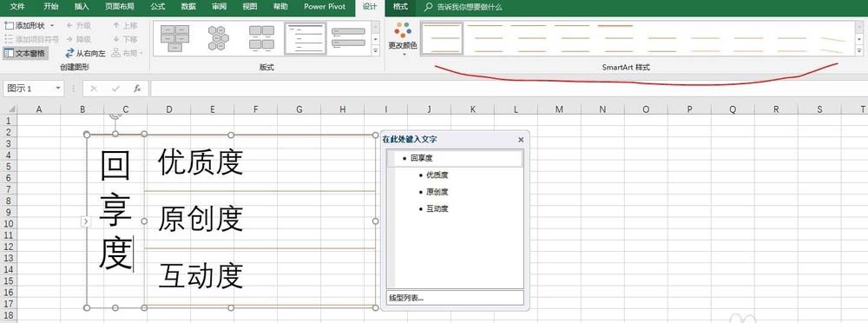Click 添加形状 (Add Shape) button
868x323 pixels.
24,25
